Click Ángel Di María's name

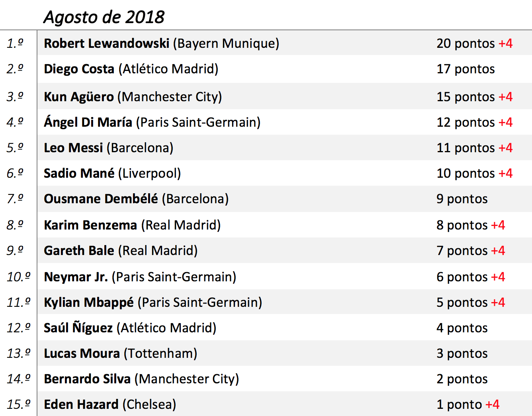click(x=88, y=122)
